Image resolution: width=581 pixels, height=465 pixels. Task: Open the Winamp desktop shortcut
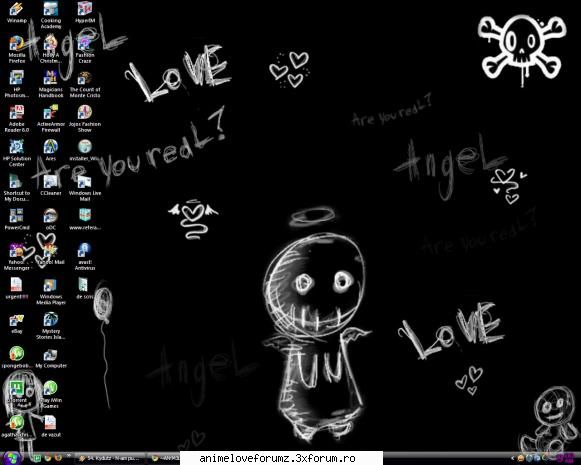pyautogui.click(x=17, y=13)
